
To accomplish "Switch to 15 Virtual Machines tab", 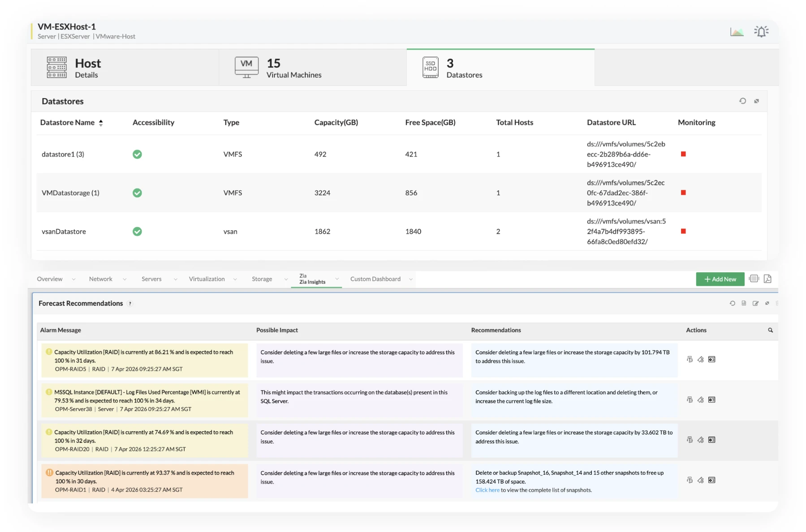I will point(313,67).
